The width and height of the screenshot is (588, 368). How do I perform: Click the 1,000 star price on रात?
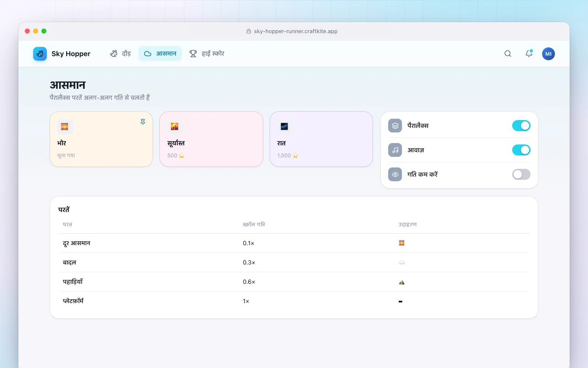coord(288,155)
